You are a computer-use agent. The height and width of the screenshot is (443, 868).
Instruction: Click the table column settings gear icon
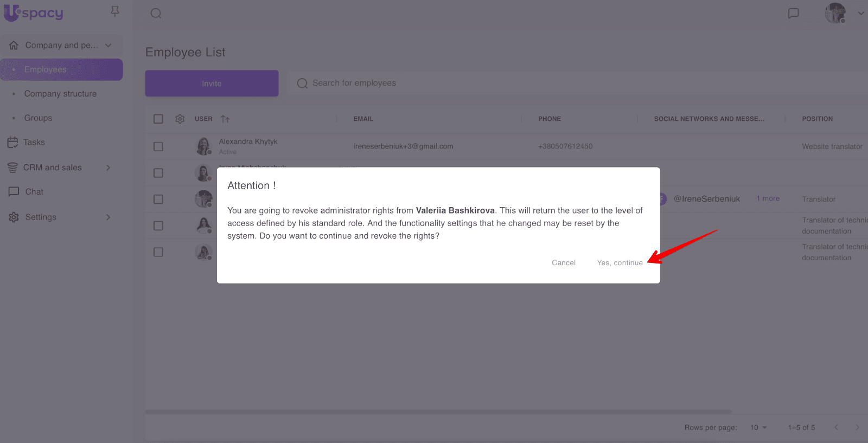tap(180, 119)
